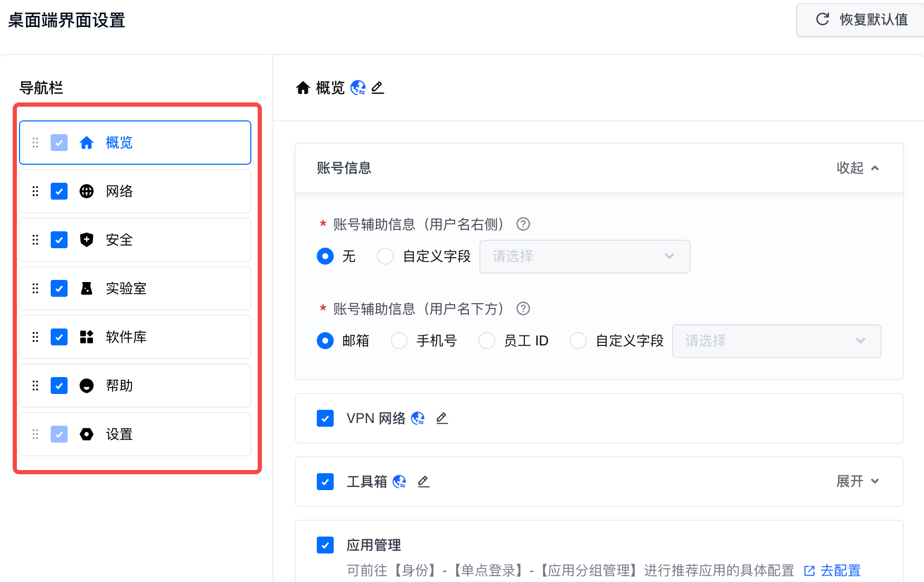Screen dimensions: 924x582
Task: Click the 恢复默认值 button
Action: (862, 20)
